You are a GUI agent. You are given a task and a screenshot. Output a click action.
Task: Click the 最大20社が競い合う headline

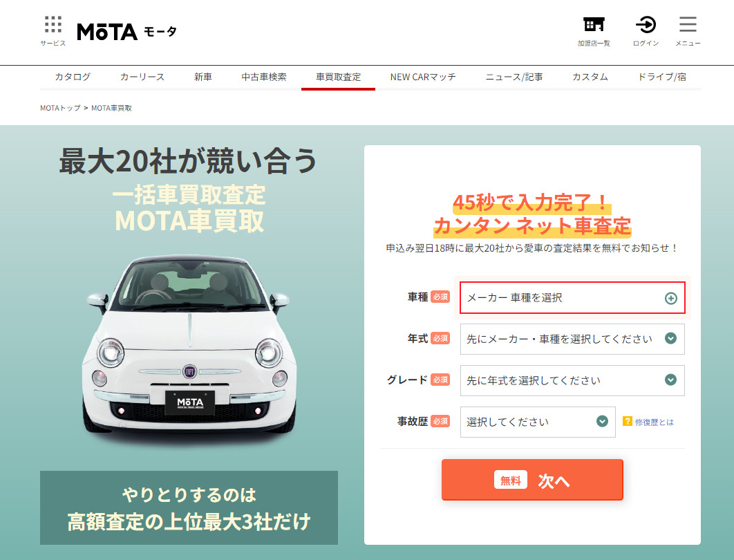188,160
